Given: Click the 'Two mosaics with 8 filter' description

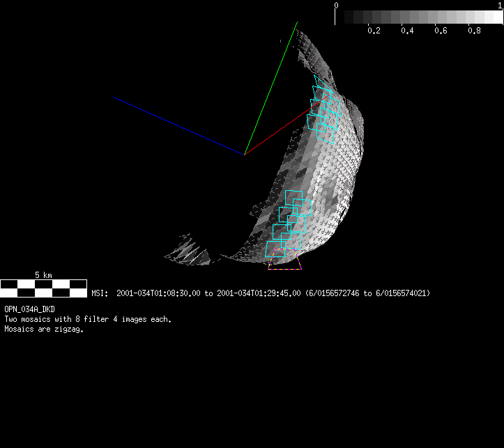Looking at the screenshot, I should 88,319.
